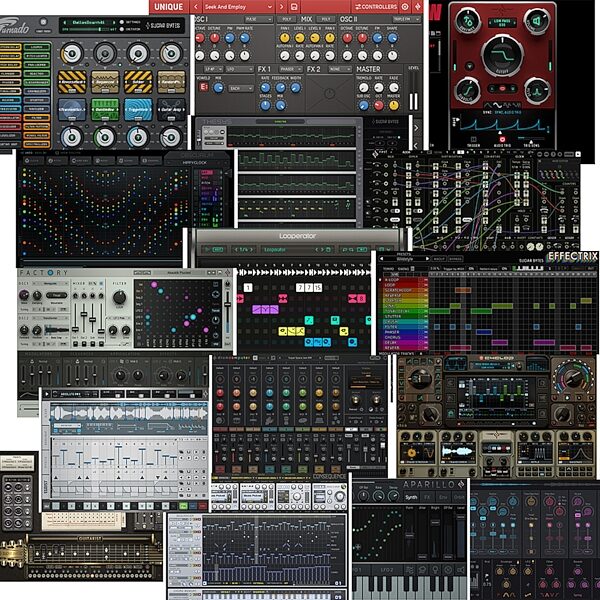600x600 pixels.
Task: Click the FX 2 power icon in Unique
Action: (x=329, y=93)
